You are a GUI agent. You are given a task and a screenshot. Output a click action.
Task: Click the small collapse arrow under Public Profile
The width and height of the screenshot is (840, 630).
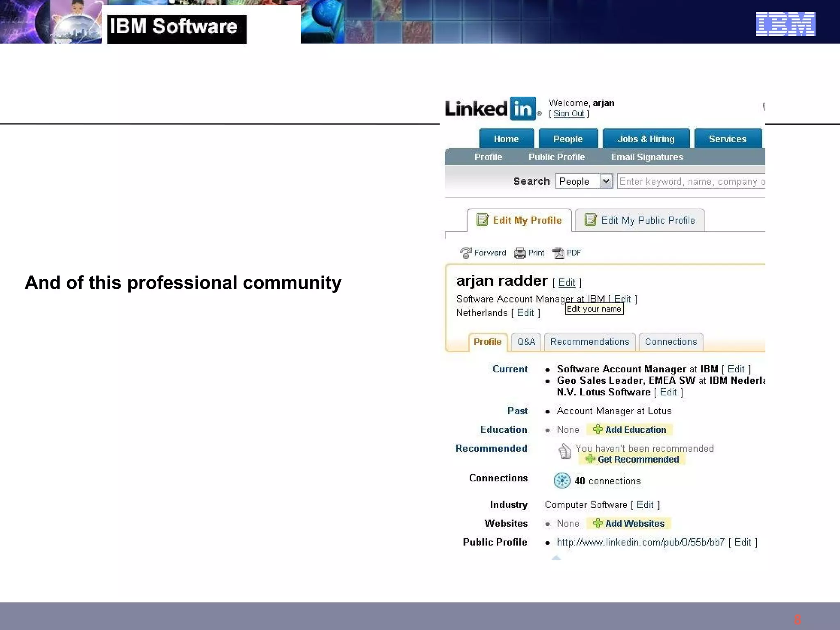556,557
